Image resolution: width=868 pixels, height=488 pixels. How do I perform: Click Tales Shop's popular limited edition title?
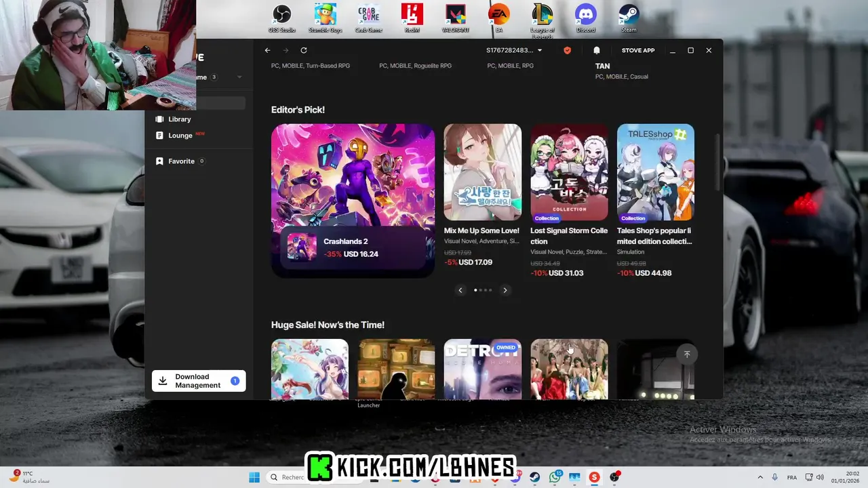[x=654, y=236]
